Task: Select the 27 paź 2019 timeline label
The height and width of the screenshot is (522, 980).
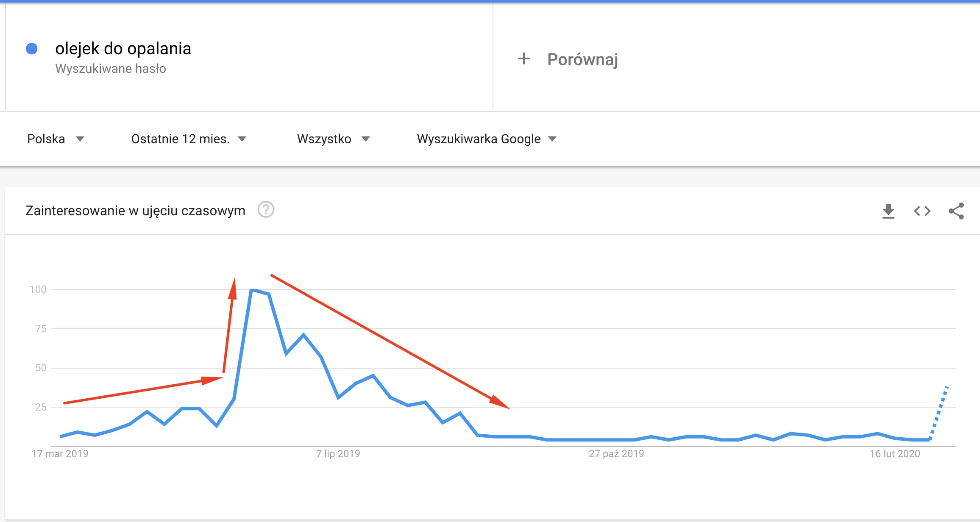Action: coord(616,454)
